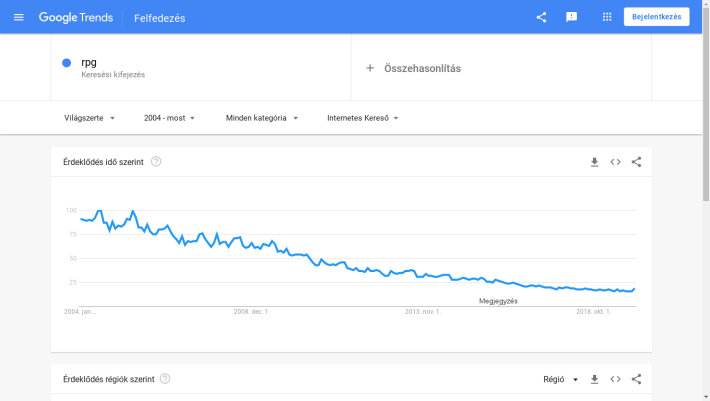Click the Bejelentkezés sign-in button

point(657,17)
